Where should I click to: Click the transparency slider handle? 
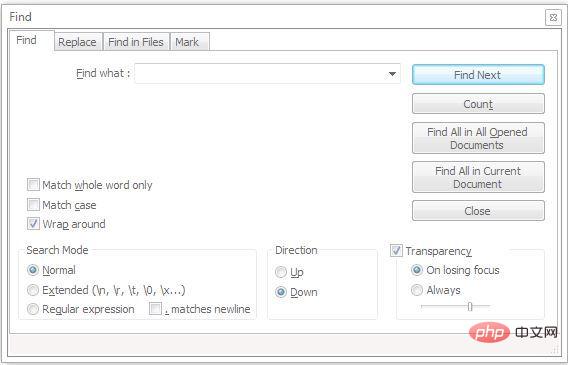(470, 307)
